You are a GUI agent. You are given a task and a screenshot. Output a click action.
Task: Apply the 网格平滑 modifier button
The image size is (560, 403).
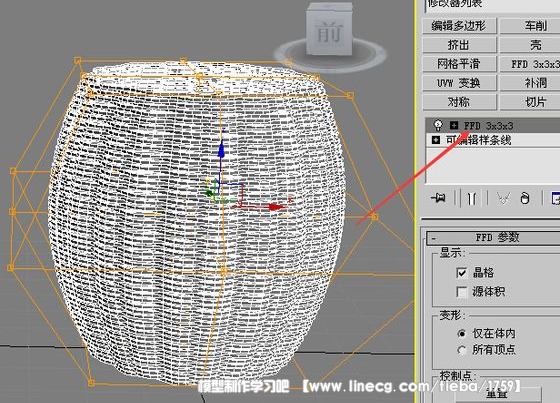coord(459,64)
